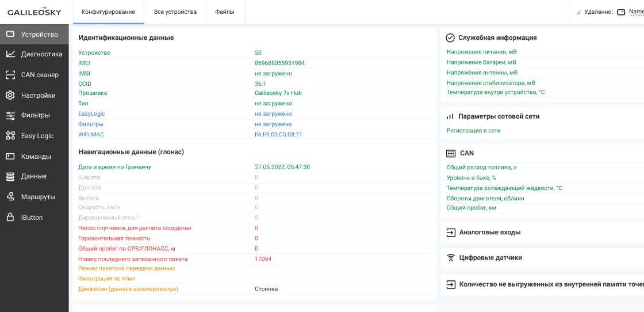Click the GALILEOSKY logo

click(34, 12)
